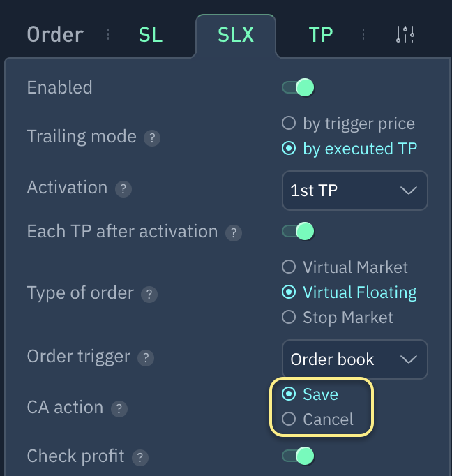This screenshot has height=476, width=452.
Task: Show Check profit help tooltip
Action: 140,458
